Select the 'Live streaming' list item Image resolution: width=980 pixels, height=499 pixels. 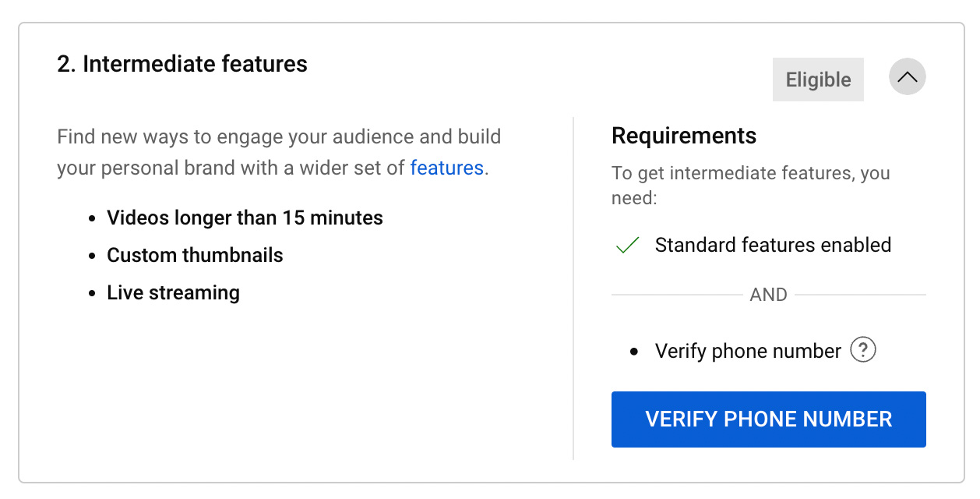tap(173, 292)
